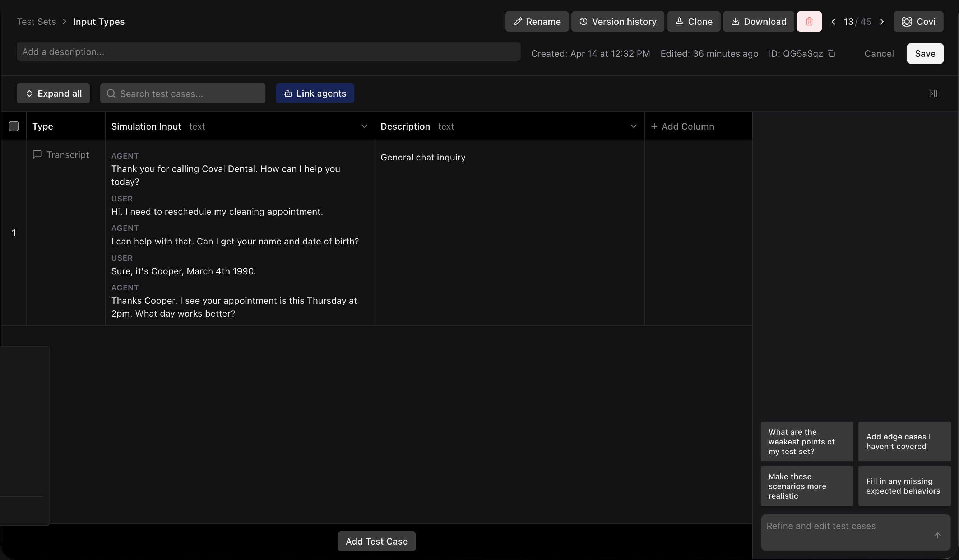The width and height of the screenshot is (959, 560).
Task: Open Simulation Input column dropdown chevron
Action: pos(364,126)
